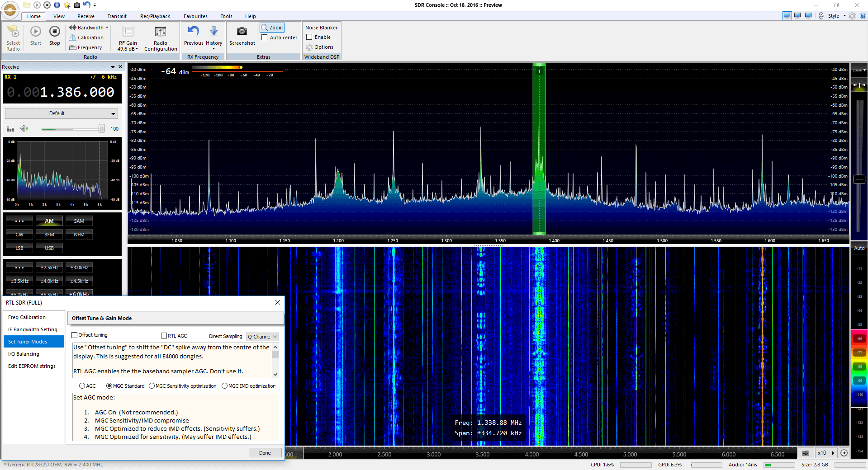Check the Offset tuning box
The height and width of the screenshot is (470, 868).
75,335
